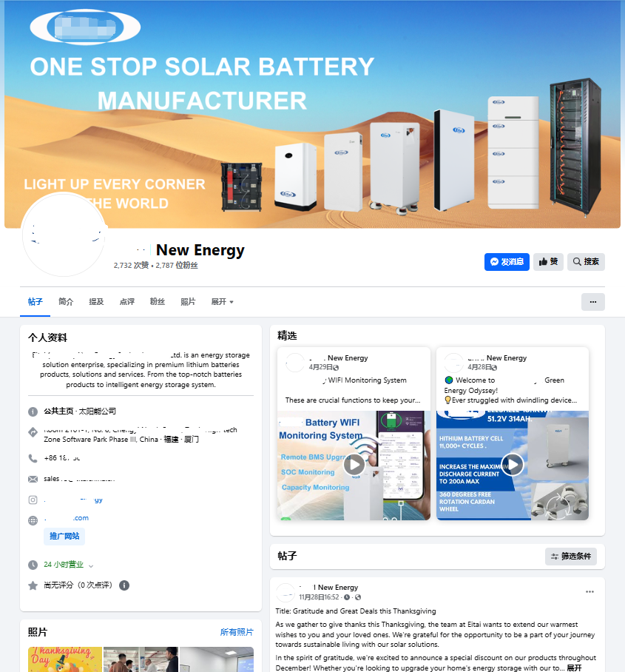
Task: Click the Instagram icon in profile info
Action: (x=33, y=500)
